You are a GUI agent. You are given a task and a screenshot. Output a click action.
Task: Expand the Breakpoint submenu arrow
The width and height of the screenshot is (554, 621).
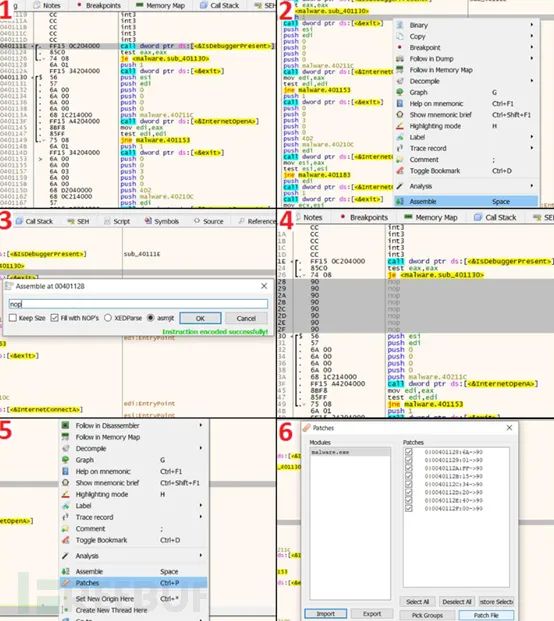[532, 48]
